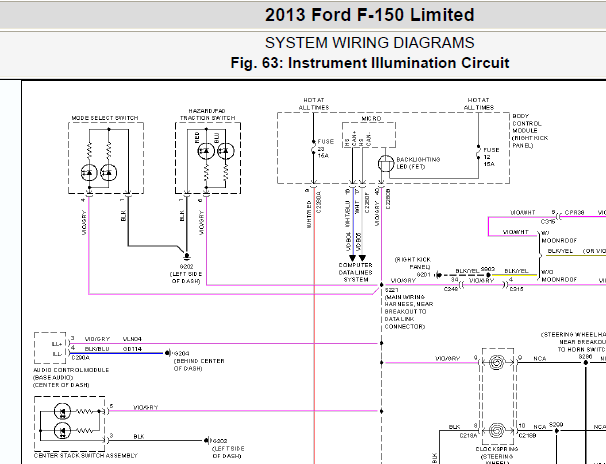
Task: Click the "WHT/BLU" wire label
Action: 347,214
